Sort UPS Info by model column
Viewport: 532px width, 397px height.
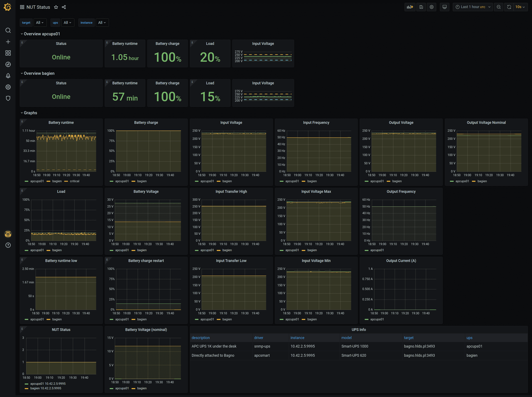pyautogui.click(x=346, y=338)
